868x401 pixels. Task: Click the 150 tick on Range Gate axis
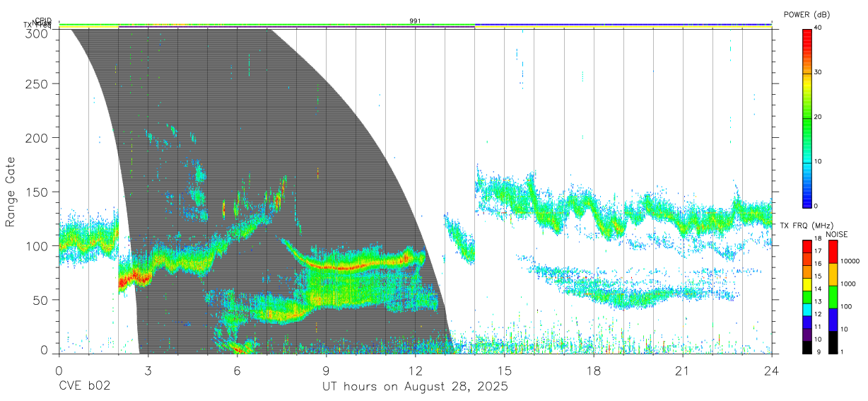point(37,192)
